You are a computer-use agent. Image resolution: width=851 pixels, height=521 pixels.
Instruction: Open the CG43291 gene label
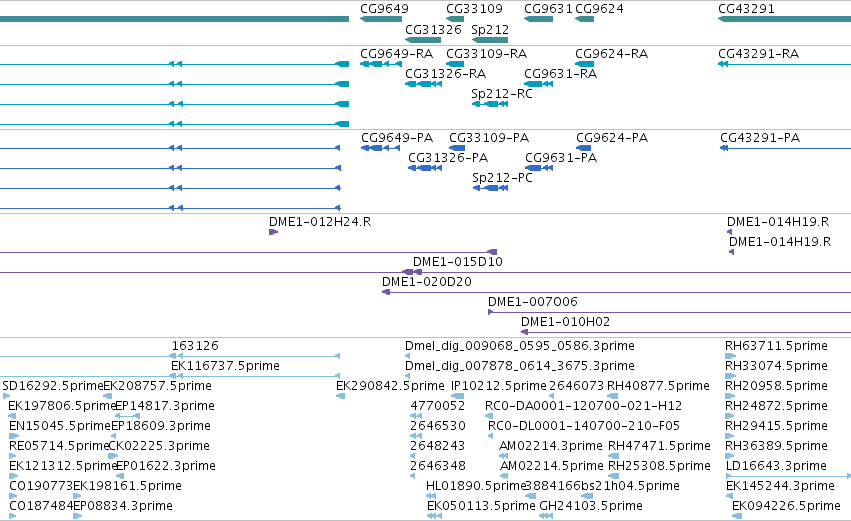tap(746, 9)
